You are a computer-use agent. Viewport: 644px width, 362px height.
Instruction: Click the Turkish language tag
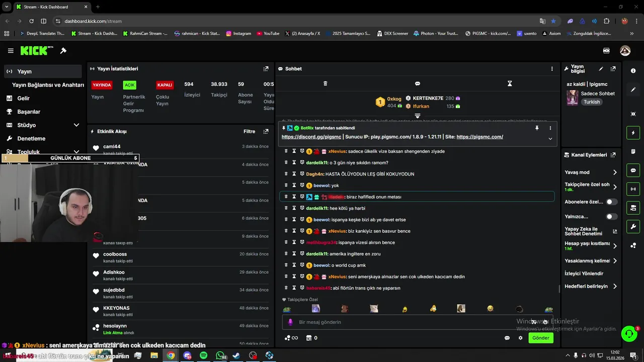pyautogui.click(x=592, y=102)
